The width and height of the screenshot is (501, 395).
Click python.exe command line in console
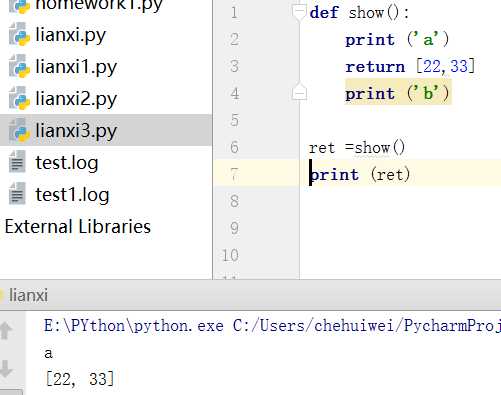tap(272, 326)
